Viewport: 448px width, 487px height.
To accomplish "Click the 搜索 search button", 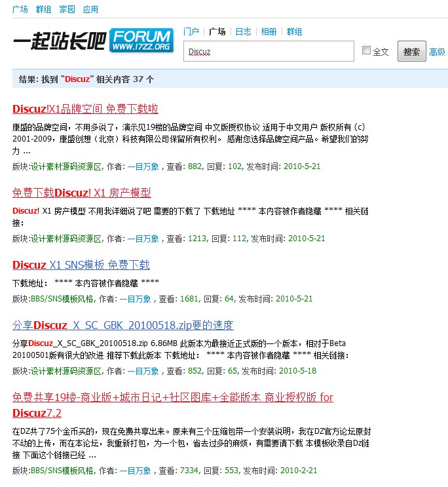I will click(x=412, y=51).
